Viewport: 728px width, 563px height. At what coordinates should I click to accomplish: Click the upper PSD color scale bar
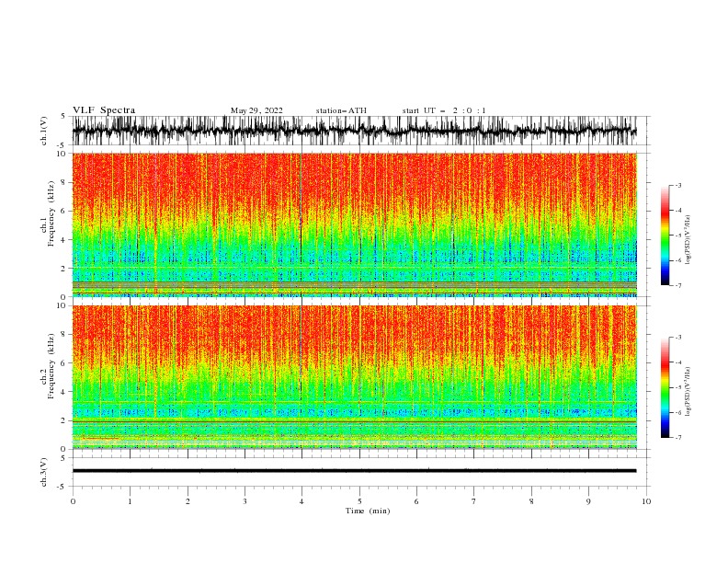tap(665, 236)
